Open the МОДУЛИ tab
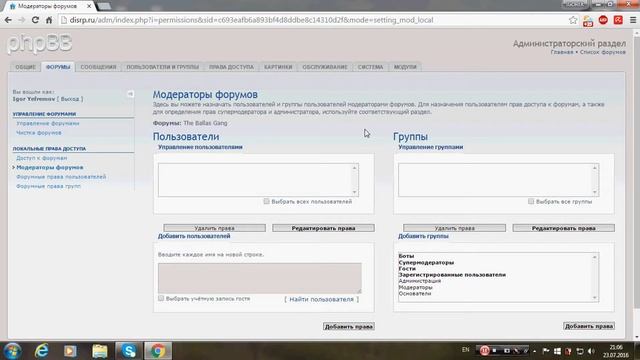Viewport: 640px width, 360px height. tap(405, 67)
